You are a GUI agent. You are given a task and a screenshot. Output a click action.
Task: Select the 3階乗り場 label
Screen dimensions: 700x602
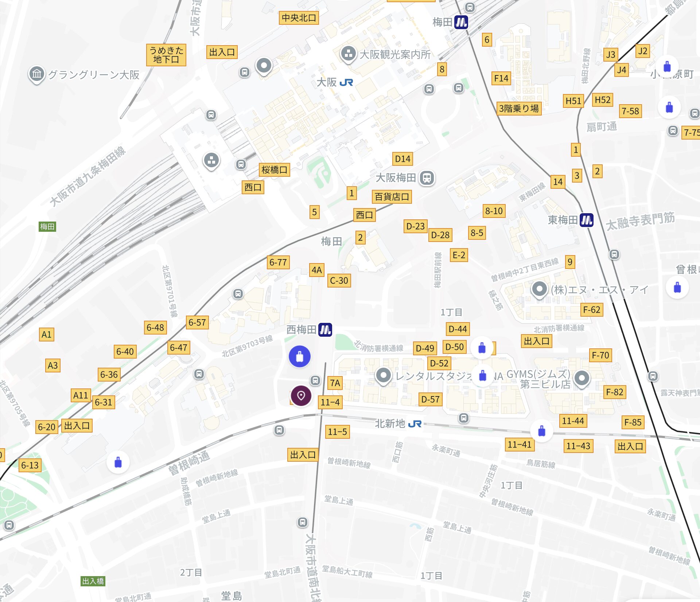click(519, 109)
